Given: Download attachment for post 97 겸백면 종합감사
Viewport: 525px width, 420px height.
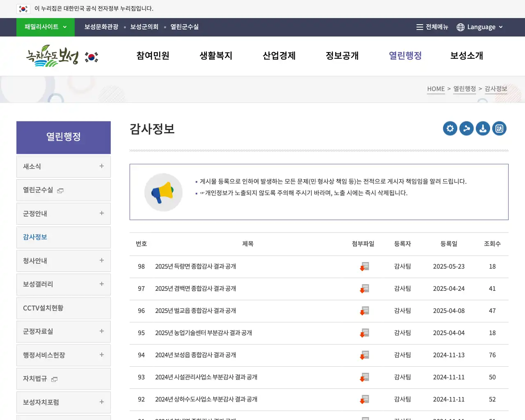Looking at the screenshot, I should (364, 289).
